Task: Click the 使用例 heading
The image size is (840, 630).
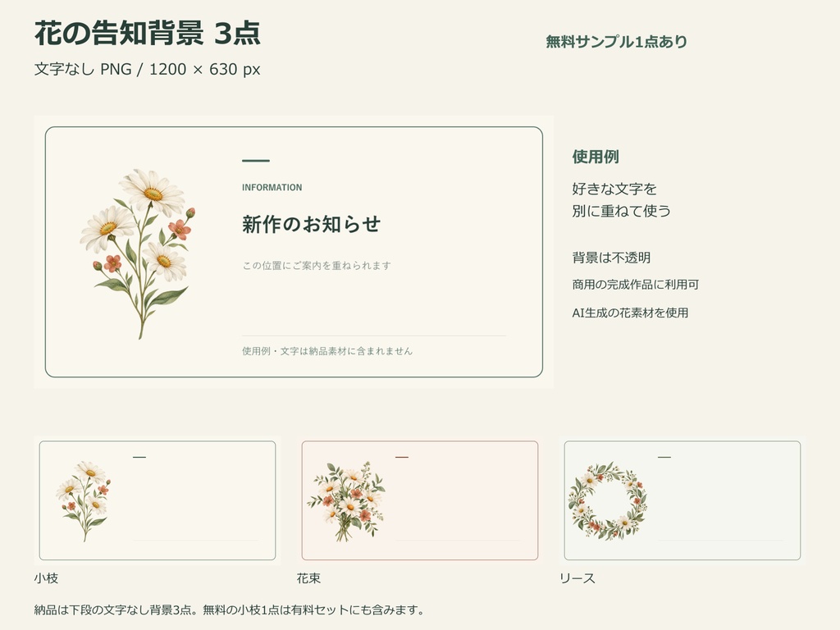Action: 596,157
